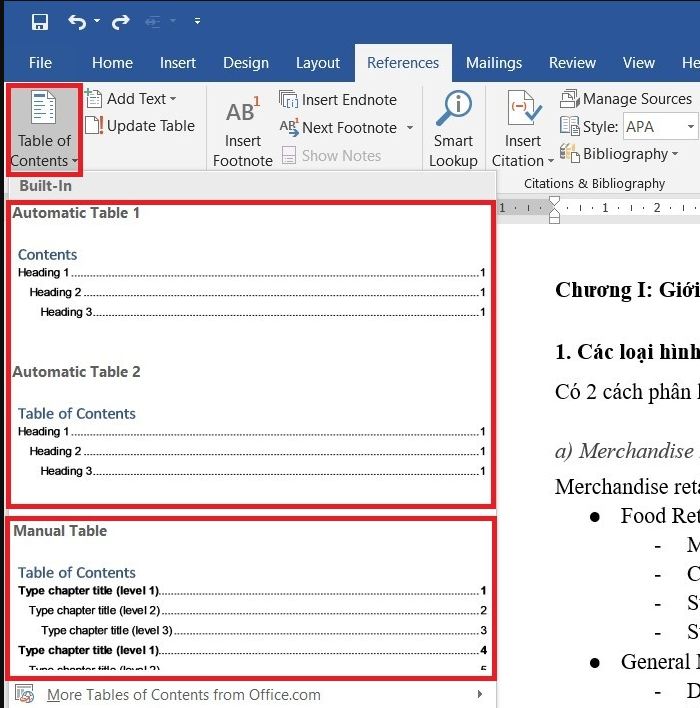Viewport: 700px width, 708px height.
Task: Open the Bibliography dropdown
Action: pyautogui.click(x=619, y=154)
